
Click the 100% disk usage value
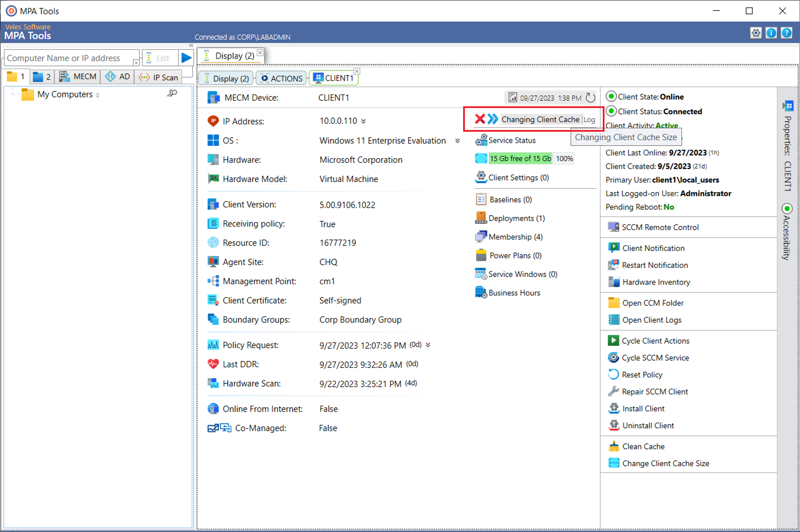coord(564,158)
